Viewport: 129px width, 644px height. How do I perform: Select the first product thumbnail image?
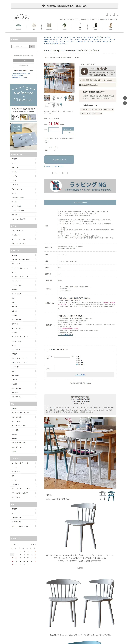pyautogui.click(x=47, y=98)
